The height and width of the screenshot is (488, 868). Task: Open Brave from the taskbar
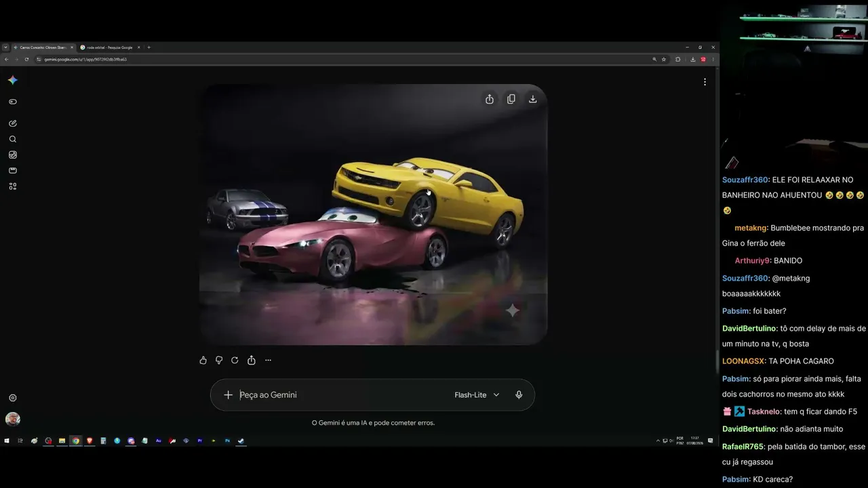90,441
